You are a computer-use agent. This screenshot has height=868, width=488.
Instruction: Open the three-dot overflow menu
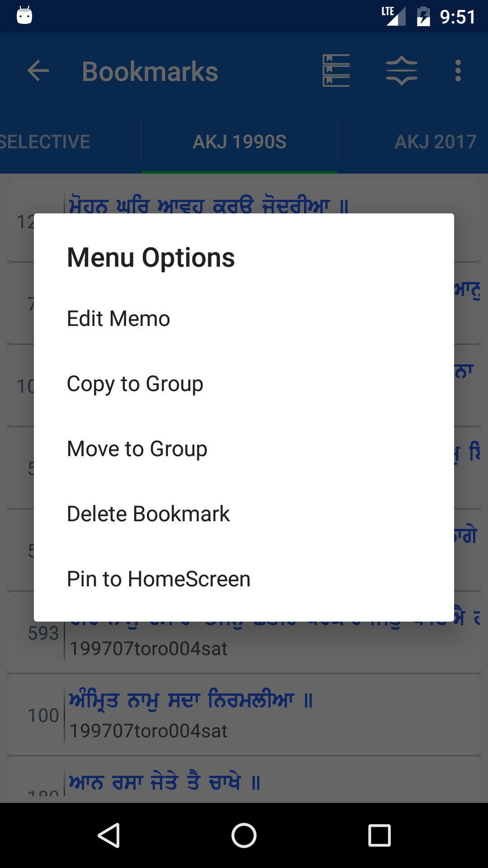(458, 71)
